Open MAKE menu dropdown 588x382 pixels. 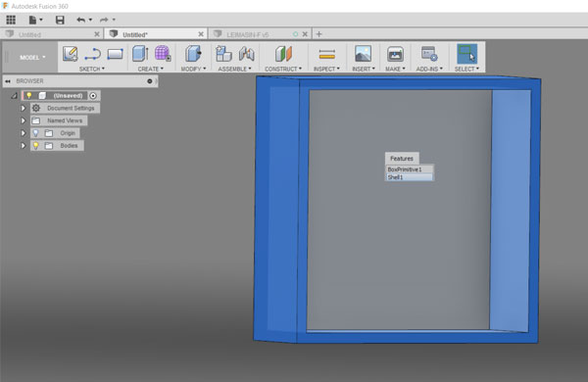point(395,69)
